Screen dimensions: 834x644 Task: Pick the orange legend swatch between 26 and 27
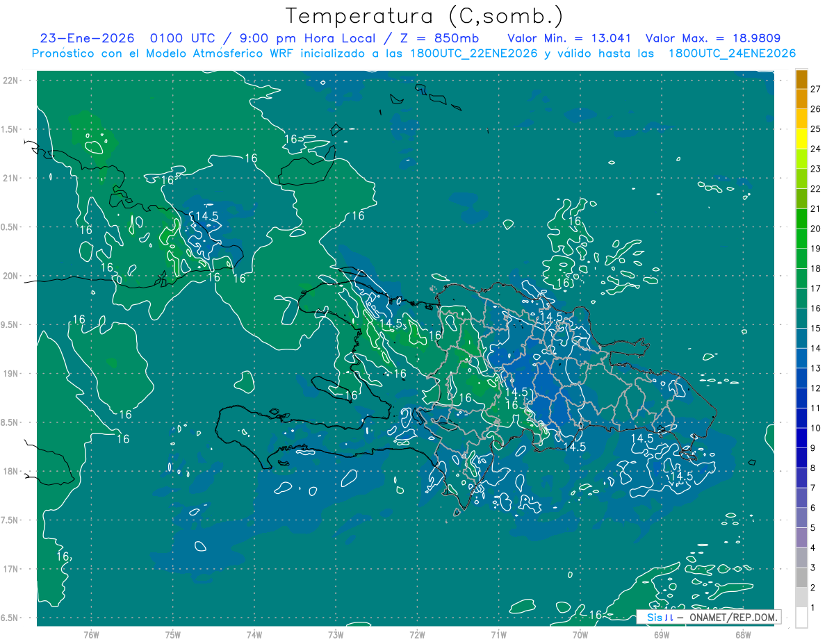point(801,99)
